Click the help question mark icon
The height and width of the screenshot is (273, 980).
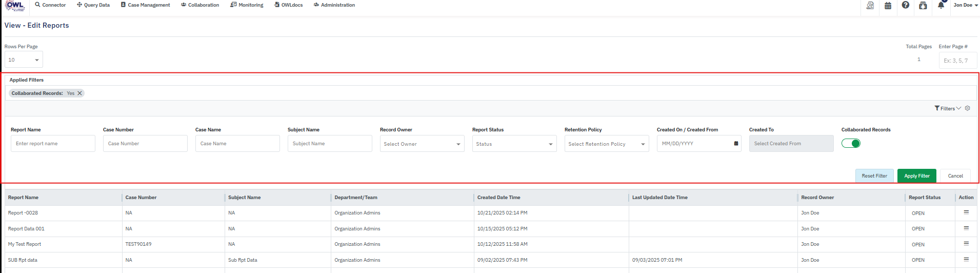coord(906,5)
